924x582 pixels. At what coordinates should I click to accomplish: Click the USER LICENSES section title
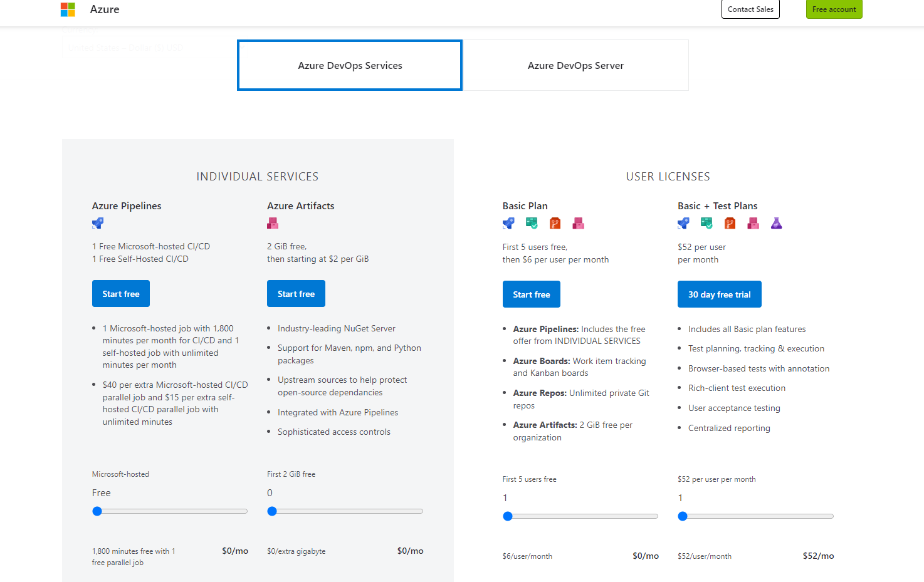tap(668, 177)
